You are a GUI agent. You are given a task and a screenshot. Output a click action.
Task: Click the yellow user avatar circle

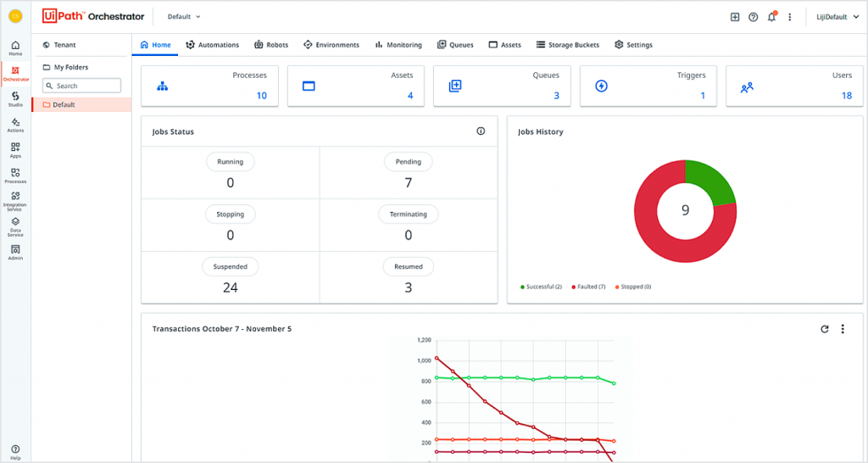(x=15, y=16)
